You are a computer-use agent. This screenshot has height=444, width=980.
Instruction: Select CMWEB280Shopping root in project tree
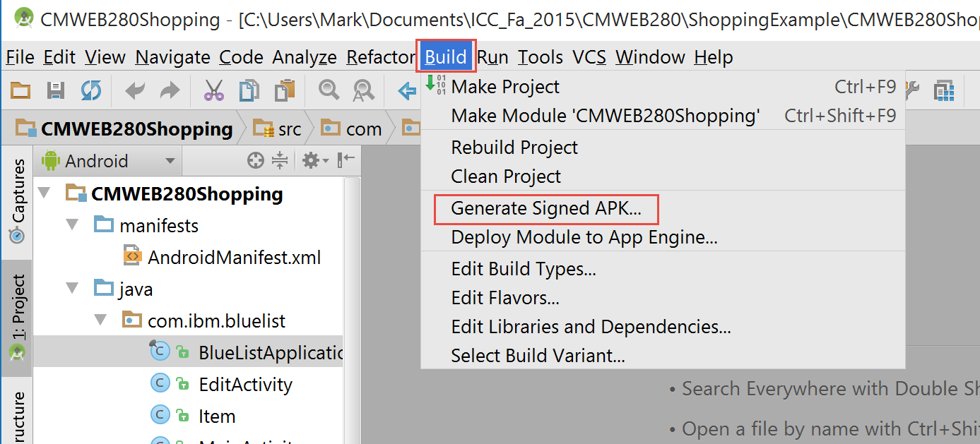pos(174,193)
